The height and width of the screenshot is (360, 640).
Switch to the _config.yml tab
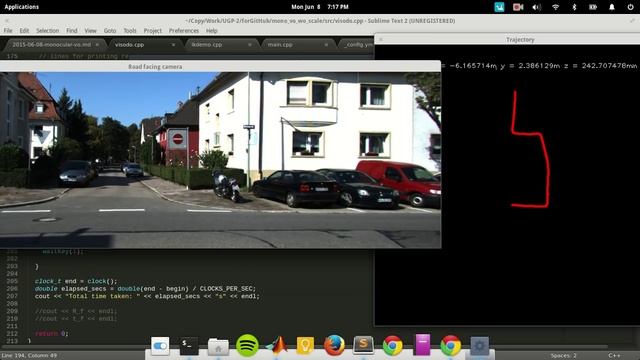click(x=357, y=44)
